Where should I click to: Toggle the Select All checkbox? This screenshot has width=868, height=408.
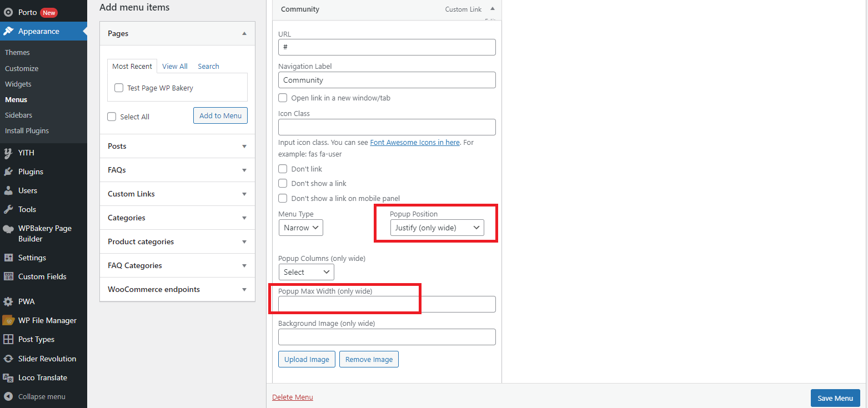tap(112, 117)
